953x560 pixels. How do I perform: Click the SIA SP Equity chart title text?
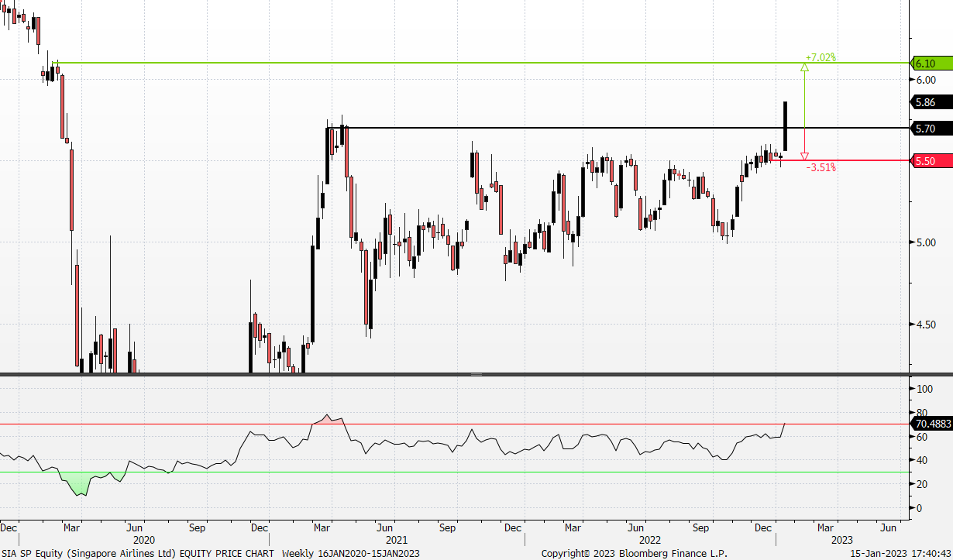point(138,554)
